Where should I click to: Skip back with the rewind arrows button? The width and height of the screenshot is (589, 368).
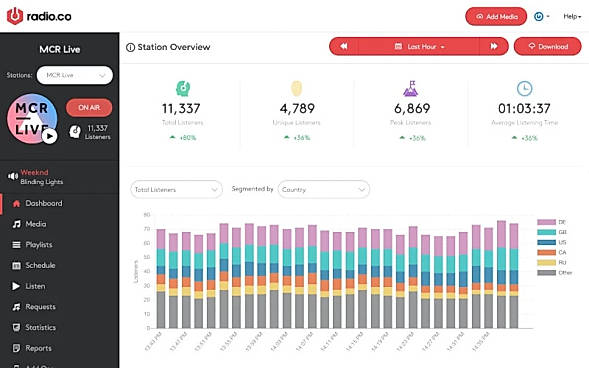pos(344,46)
